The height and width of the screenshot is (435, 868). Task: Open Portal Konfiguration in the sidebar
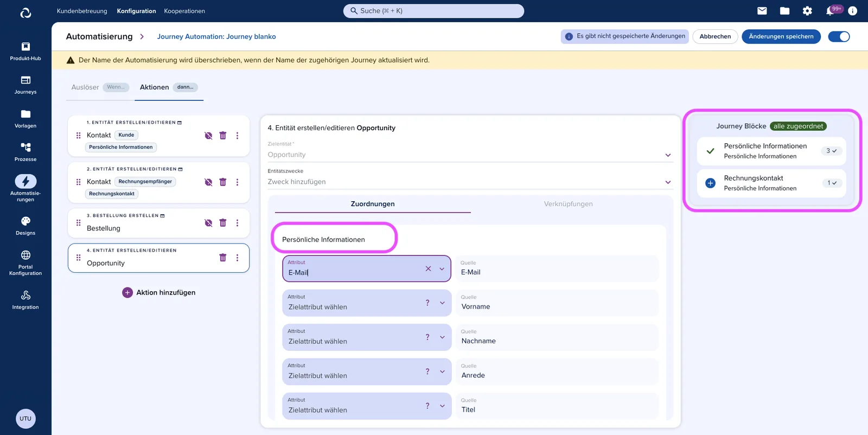[x=25, y=263]
